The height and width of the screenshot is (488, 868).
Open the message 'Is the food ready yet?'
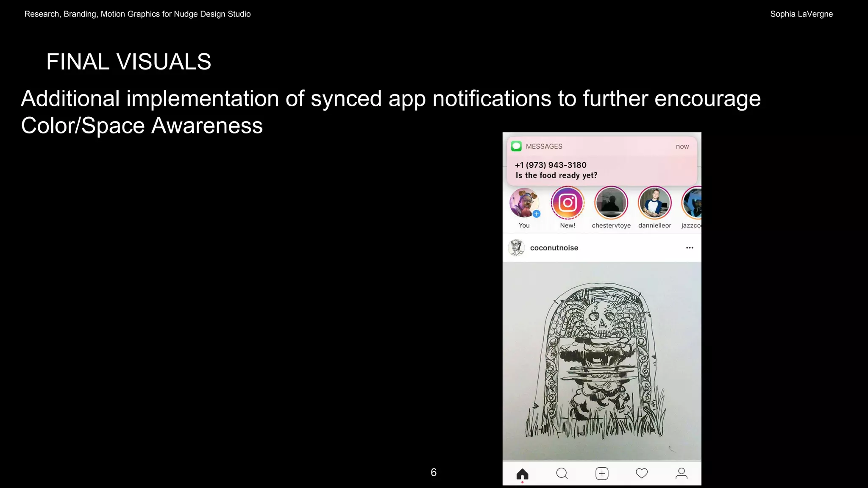click(x=556, y=175)
